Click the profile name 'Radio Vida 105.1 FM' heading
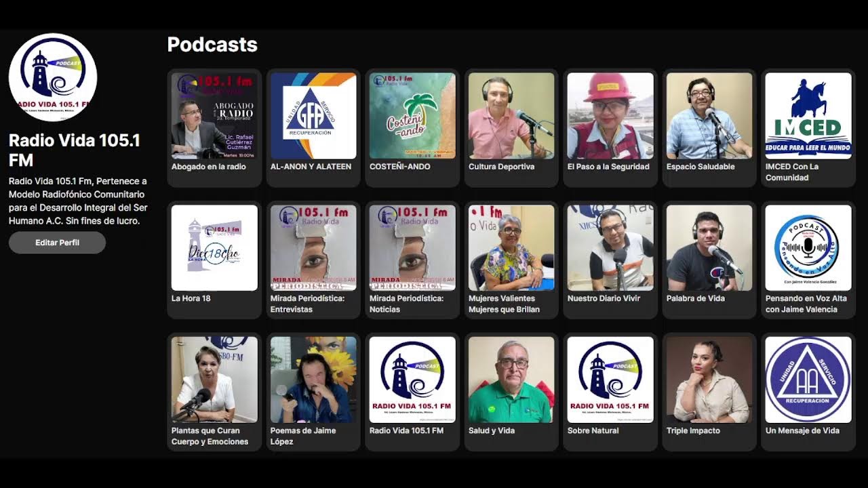868x488 pixels. 75,150
